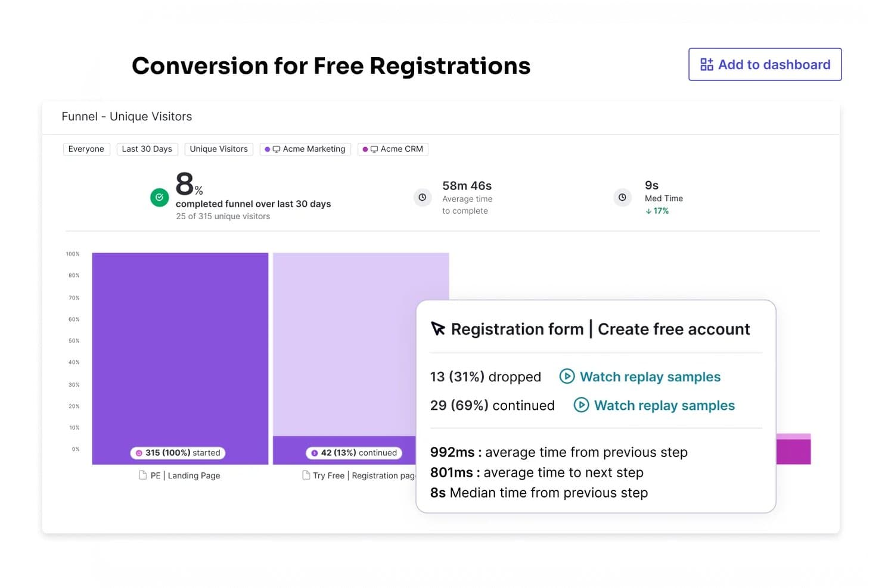Watch replay samples for dropped visitors
This screenshot has height=588, width=882.
[650, 377]
